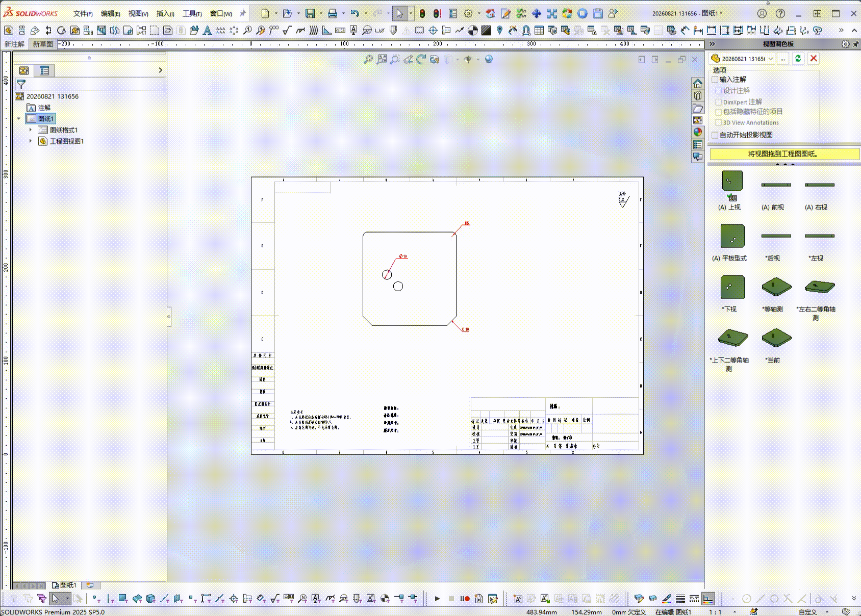Open the user Login account icon
The image size is (861, 616).
pyautogui.click(x=762, y=14)
